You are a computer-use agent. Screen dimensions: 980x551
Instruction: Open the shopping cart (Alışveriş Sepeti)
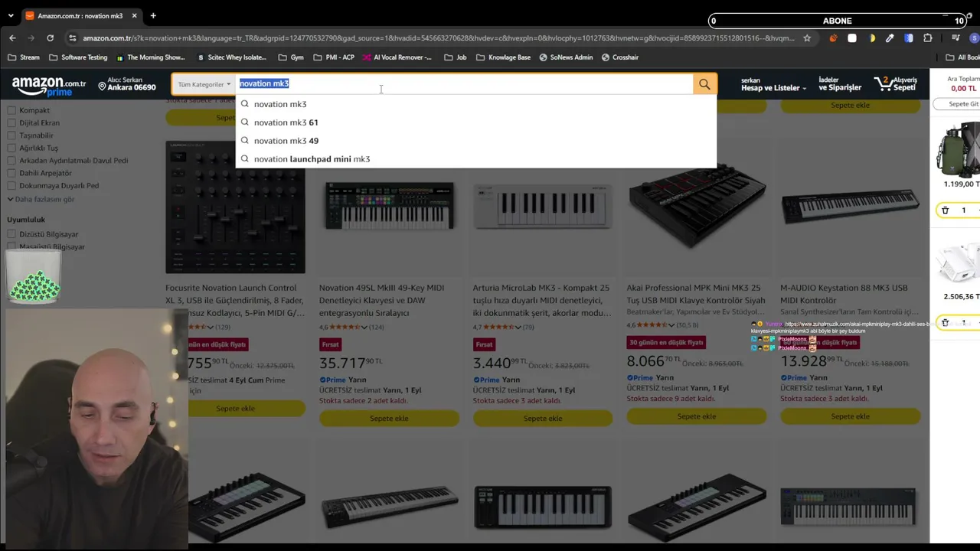(895, 84)
